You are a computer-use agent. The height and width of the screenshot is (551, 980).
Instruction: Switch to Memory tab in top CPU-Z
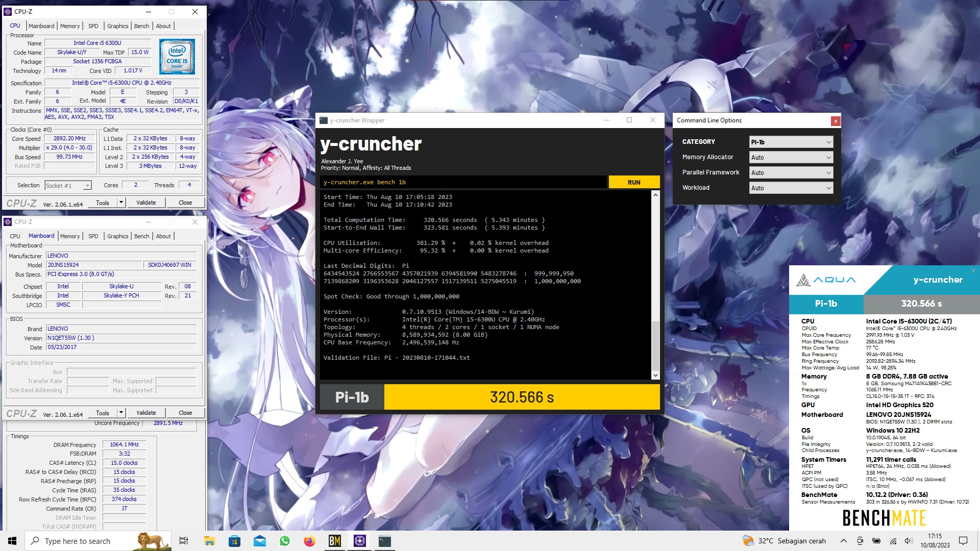pos(70,26)
